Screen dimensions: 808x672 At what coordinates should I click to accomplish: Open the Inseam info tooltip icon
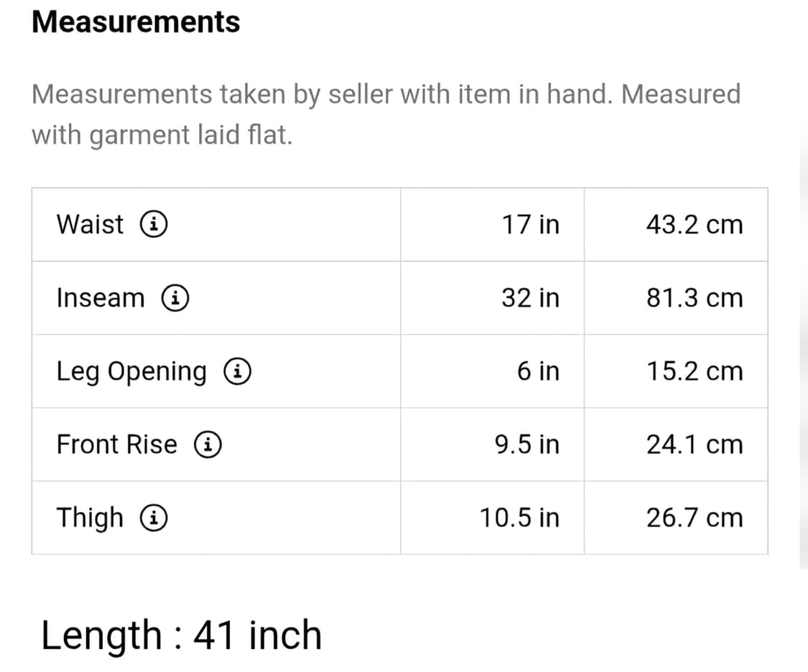175,298
